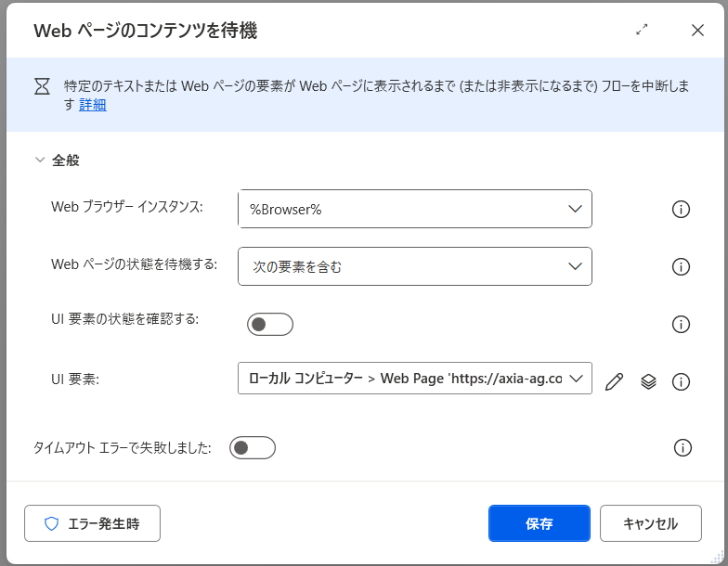728x566 pixels.
Task: Click the info icon for Web ページの状態を待機する
Action: click(x=681, y=267)
